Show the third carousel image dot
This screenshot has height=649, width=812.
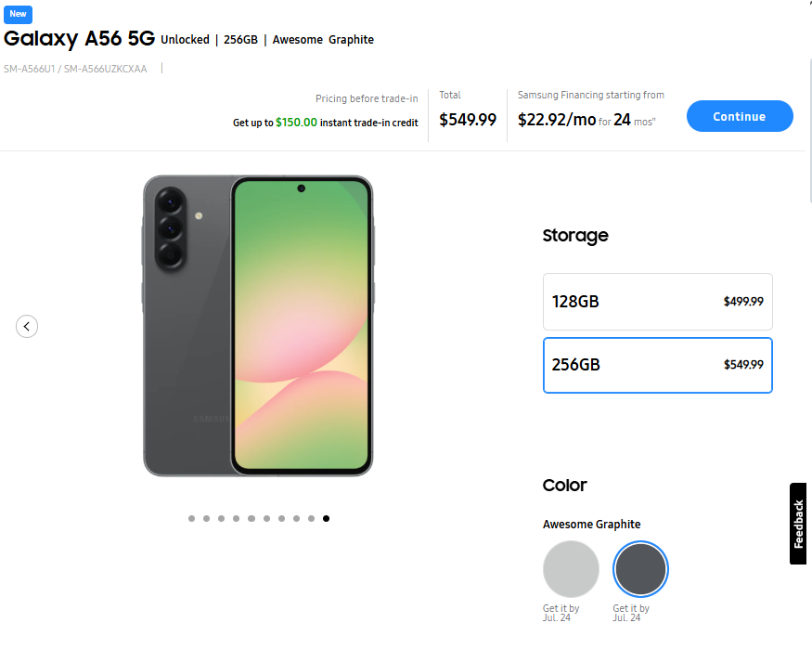221,519
